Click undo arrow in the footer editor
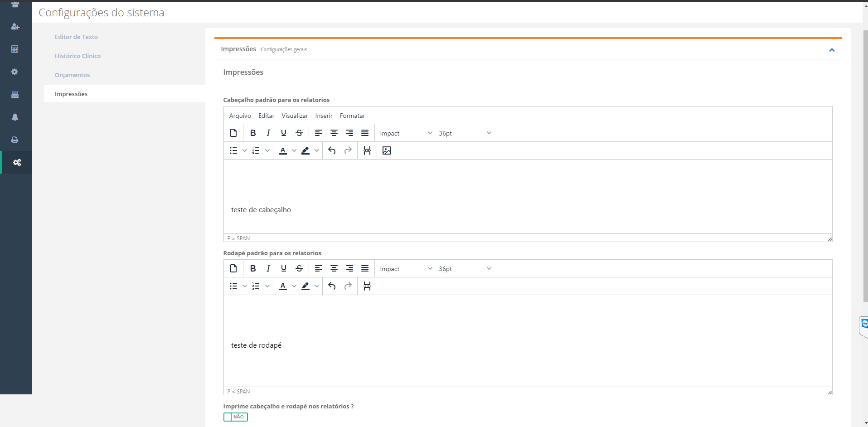Image resolution: width=868 pixels, height=427 pixels. pyautogui.click(x=332, y=286)
